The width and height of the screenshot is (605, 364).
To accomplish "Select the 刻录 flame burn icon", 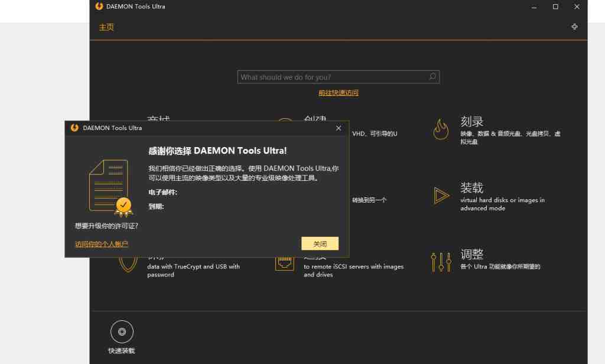I will pos(441,129).
